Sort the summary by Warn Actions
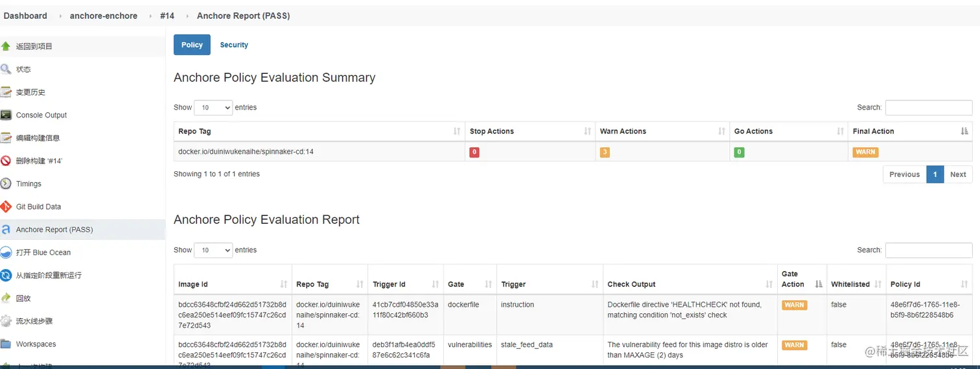Screen dimensions: 980x369 click(x=662, y=131)
